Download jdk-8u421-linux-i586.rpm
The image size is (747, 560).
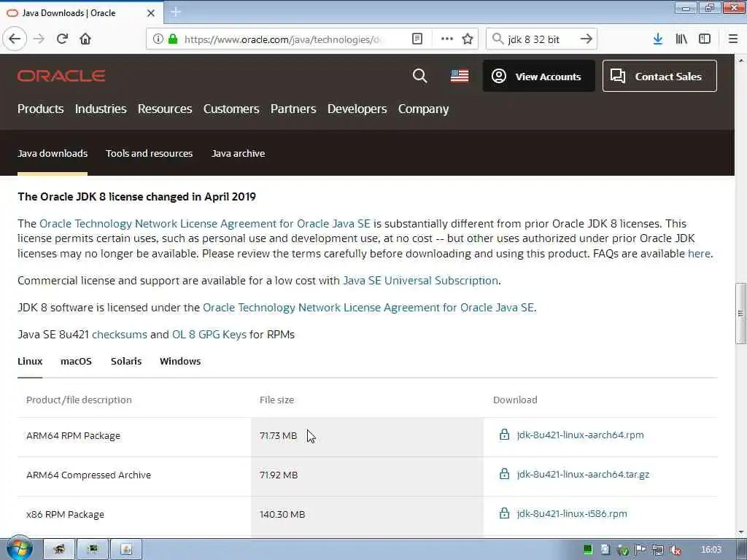pyautogui.click(x=572, y=514)
